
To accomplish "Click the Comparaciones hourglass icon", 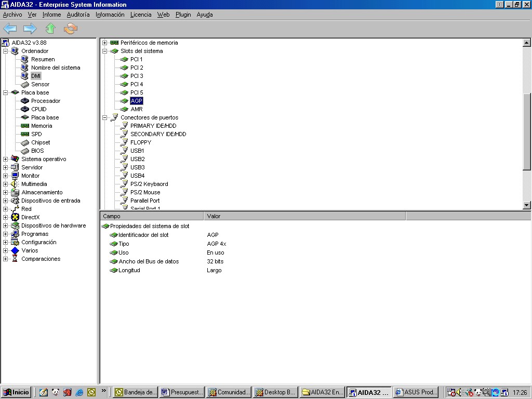I will [x=15, y=259].
